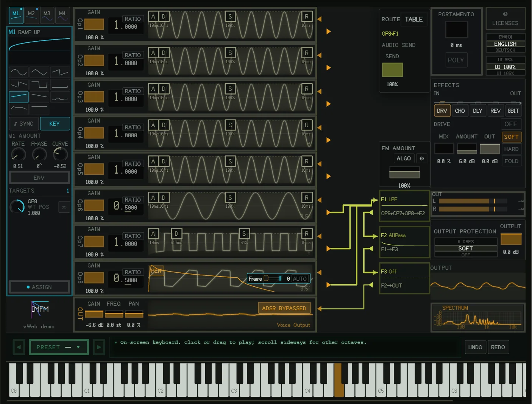Click Op7 envelope Sustain handle at 64%
This screenshot has height=404, width=532.
244,233
